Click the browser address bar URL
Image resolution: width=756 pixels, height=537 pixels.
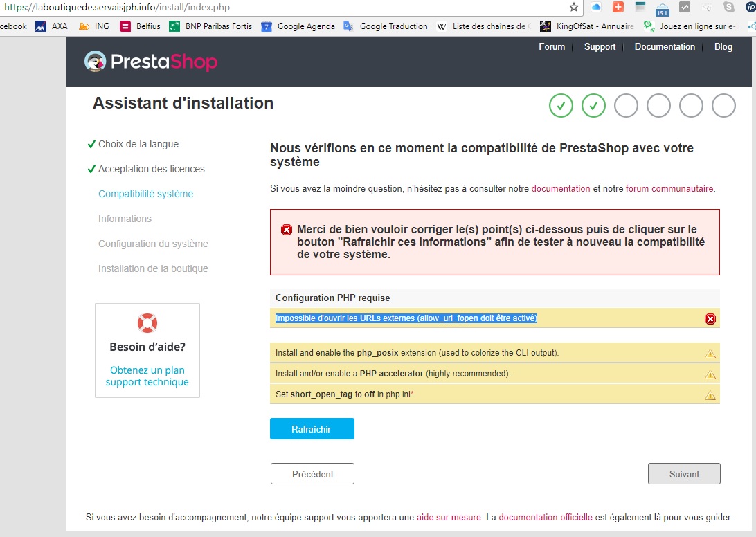coord(117,7)
